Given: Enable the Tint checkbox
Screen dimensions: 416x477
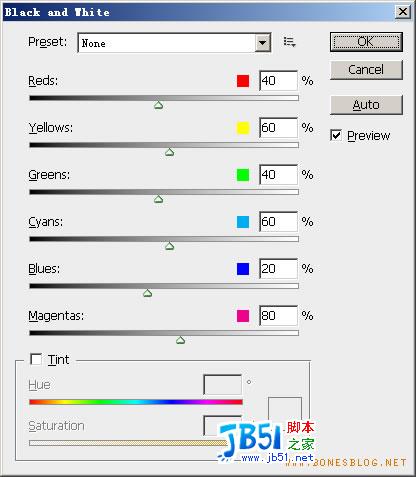Looking at the screenshot, I should (36, 359).
